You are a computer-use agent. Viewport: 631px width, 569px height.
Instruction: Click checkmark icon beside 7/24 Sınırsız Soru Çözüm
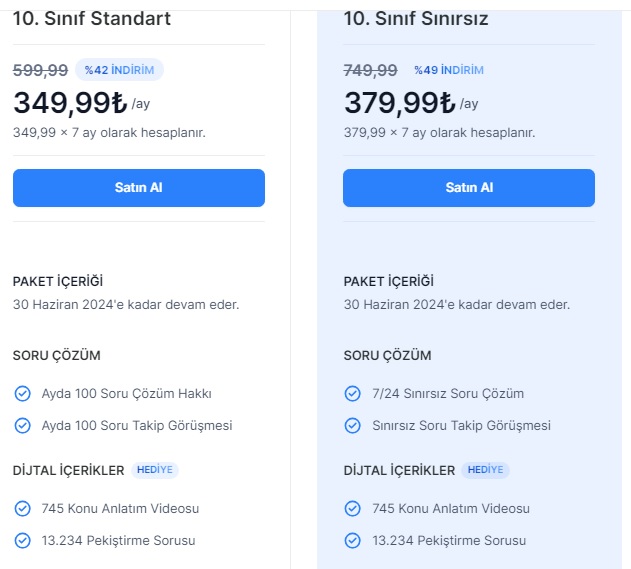[353, 394]
